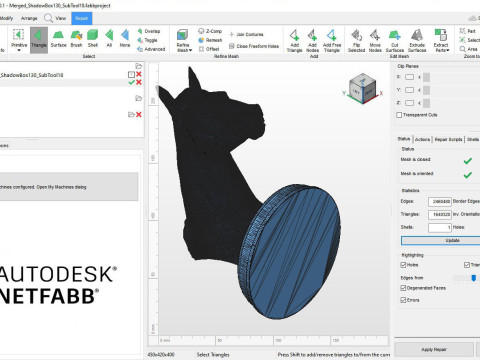480x360 pixels.
Task: Select ShadowBox130_SubTool18 part in tree
Action: coord(32,75)
